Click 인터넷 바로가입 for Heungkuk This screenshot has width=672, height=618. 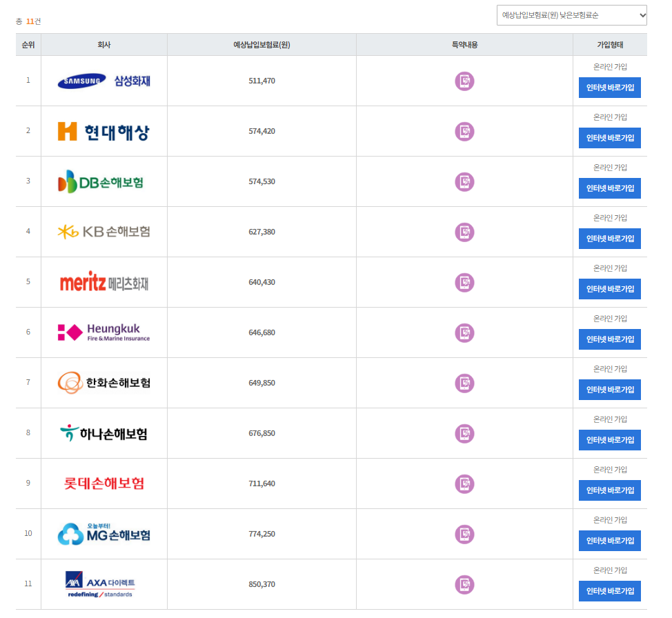609,339
